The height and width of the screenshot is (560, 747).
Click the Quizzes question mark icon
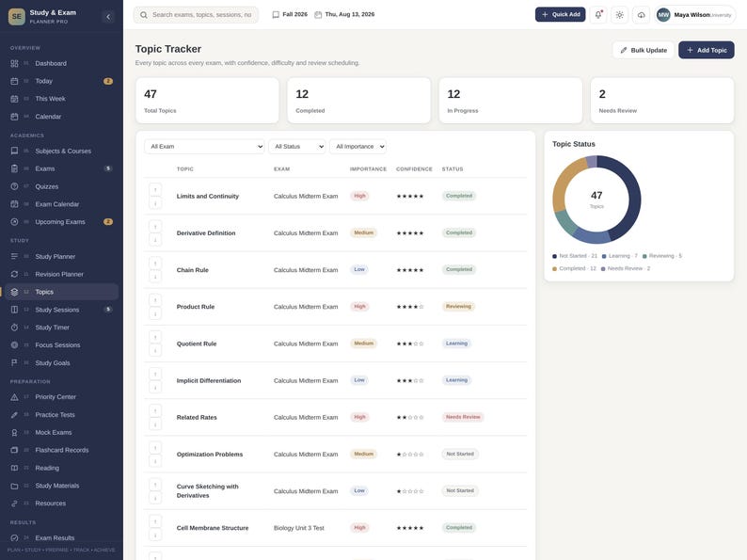[14, 186]
